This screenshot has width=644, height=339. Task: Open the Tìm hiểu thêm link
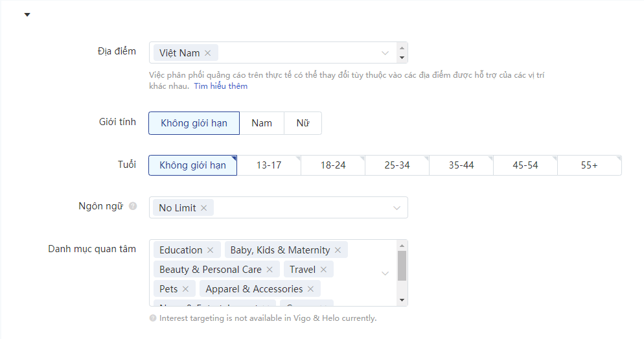pos(220,86)
